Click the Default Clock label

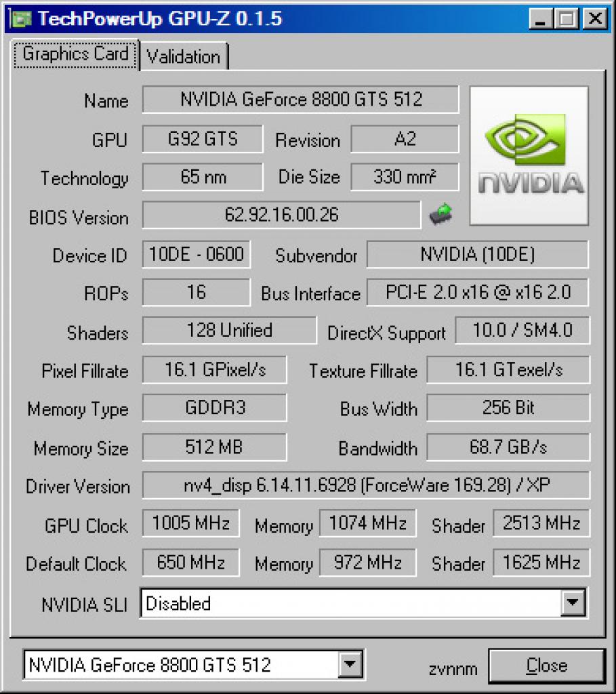click(x=76, y=564)
